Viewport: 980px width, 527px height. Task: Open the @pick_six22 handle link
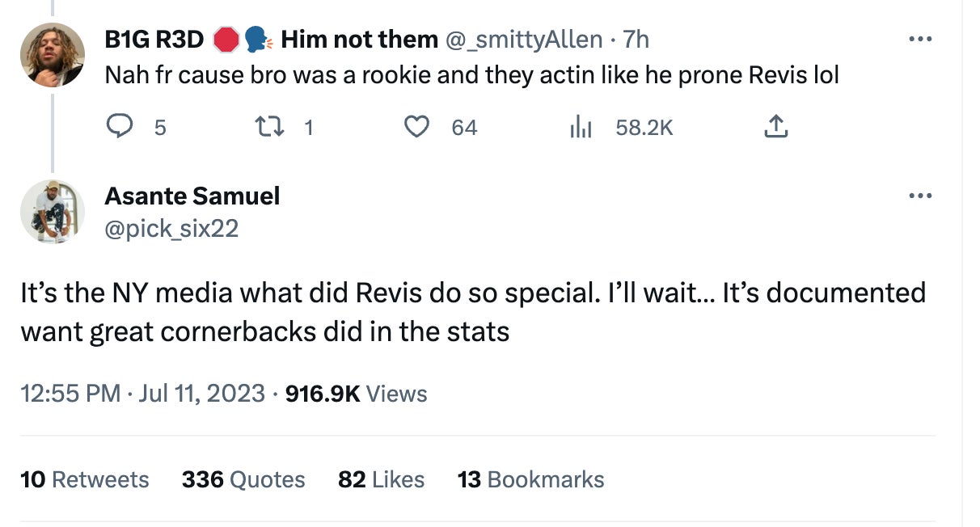pos(171,229)
